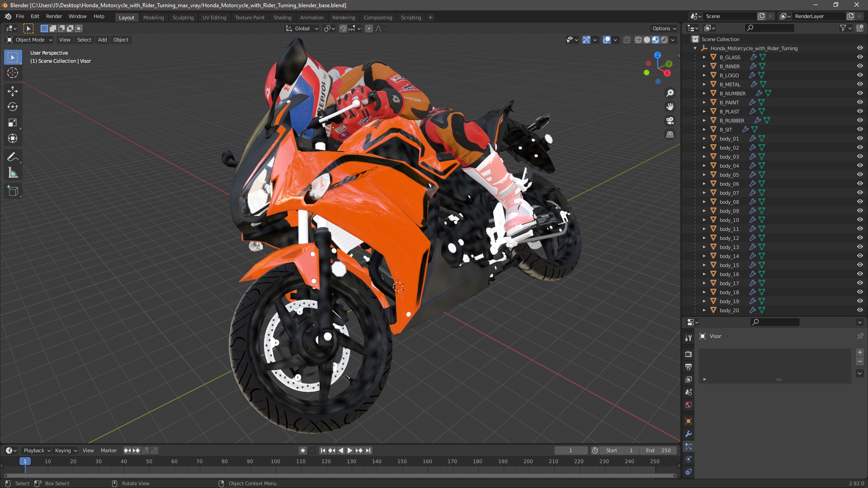Play the animation forward
Image resolution: width=868 pixels, height=488 pixels.
(x=350, y=450)
